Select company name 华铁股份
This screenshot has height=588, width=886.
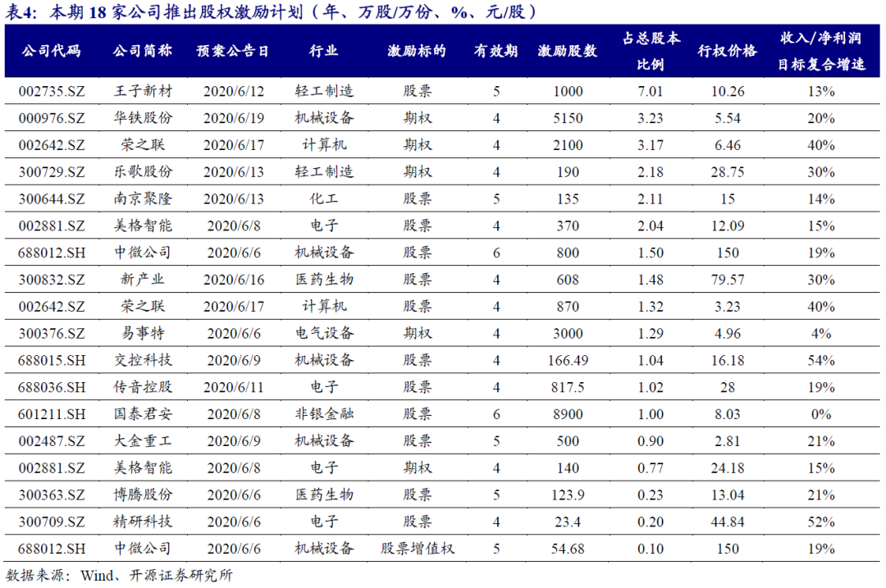[x=143, y=118]
